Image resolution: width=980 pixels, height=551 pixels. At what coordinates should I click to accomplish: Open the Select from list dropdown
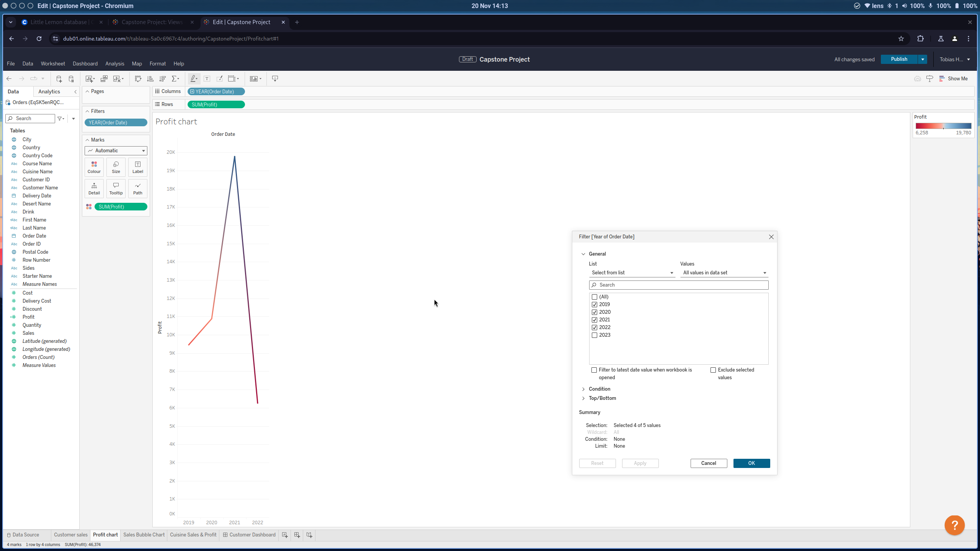pyautogui.click(x=632, y=273)
